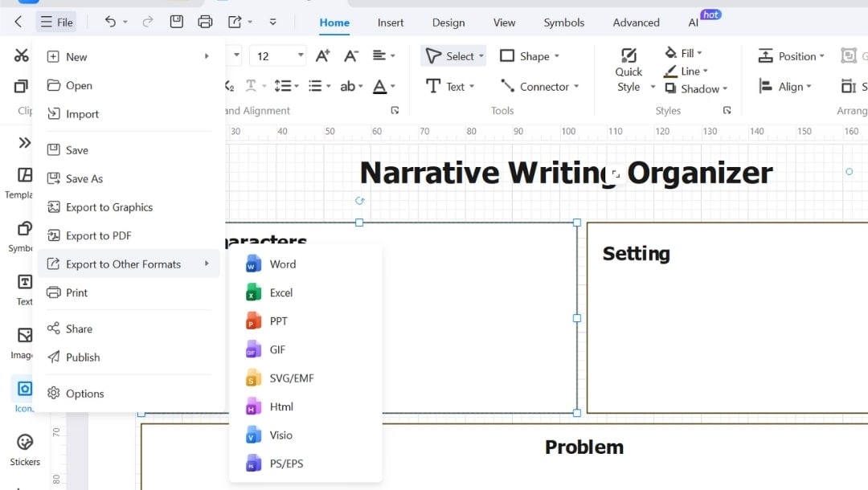Undo the last action

pos(110,22)
